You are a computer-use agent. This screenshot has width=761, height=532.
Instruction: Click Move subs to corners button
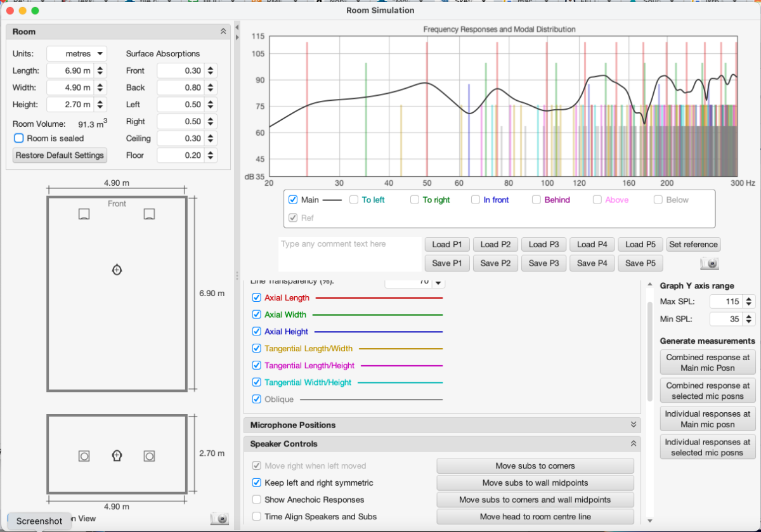tap(535, 466)
